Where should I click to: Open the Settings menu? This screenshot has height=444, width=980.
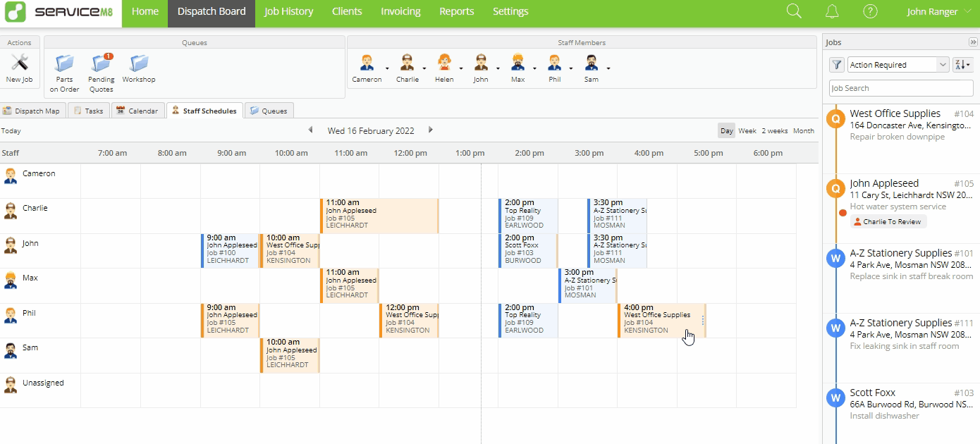pos(510,12)
